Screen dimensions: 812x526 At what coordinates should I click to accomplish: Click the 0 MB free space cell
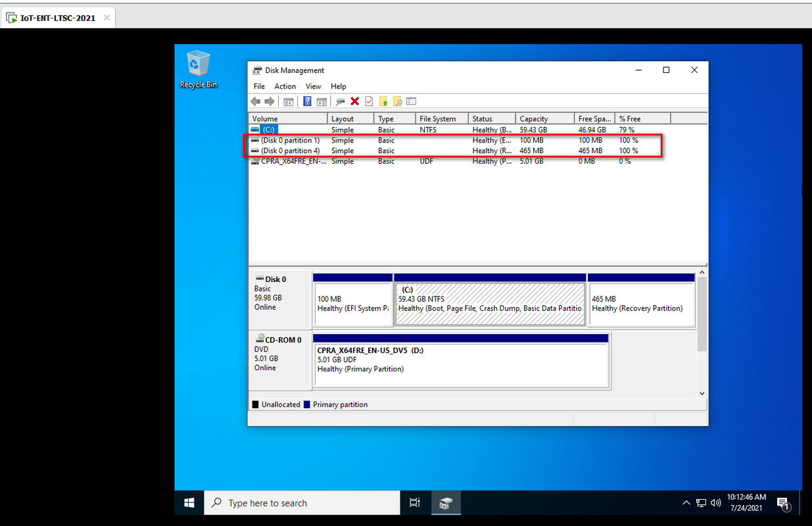(x=588, y=161)
